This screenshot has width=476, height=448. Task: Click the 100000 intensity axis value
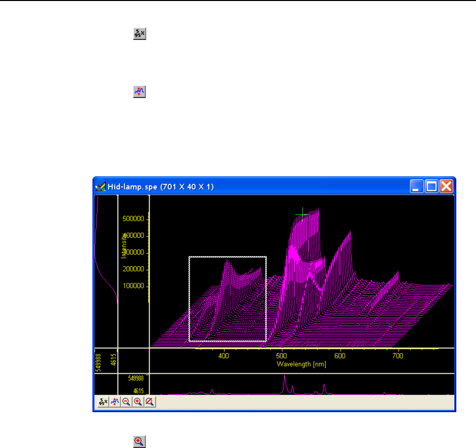pos(133,286)
